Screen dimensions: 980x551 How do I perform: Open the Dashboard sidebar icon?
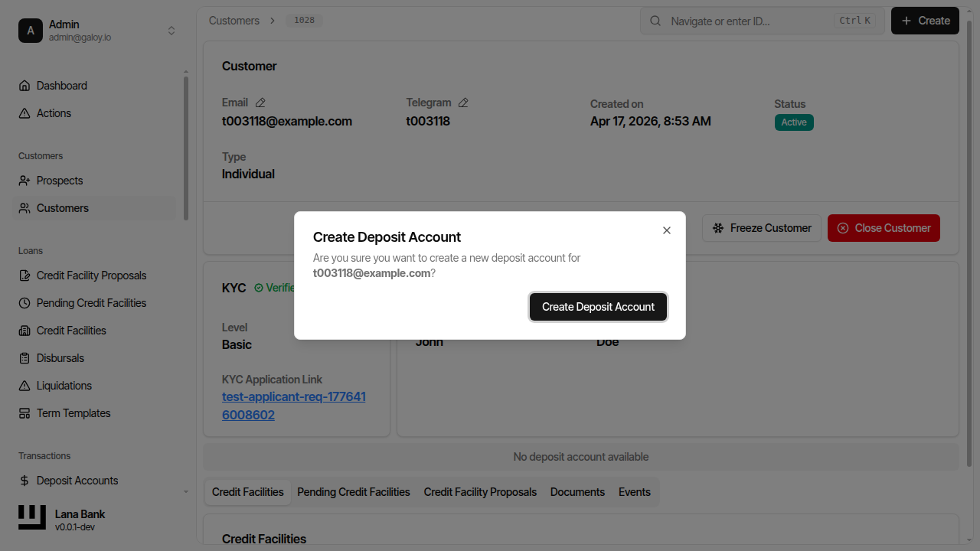(24, 85)
